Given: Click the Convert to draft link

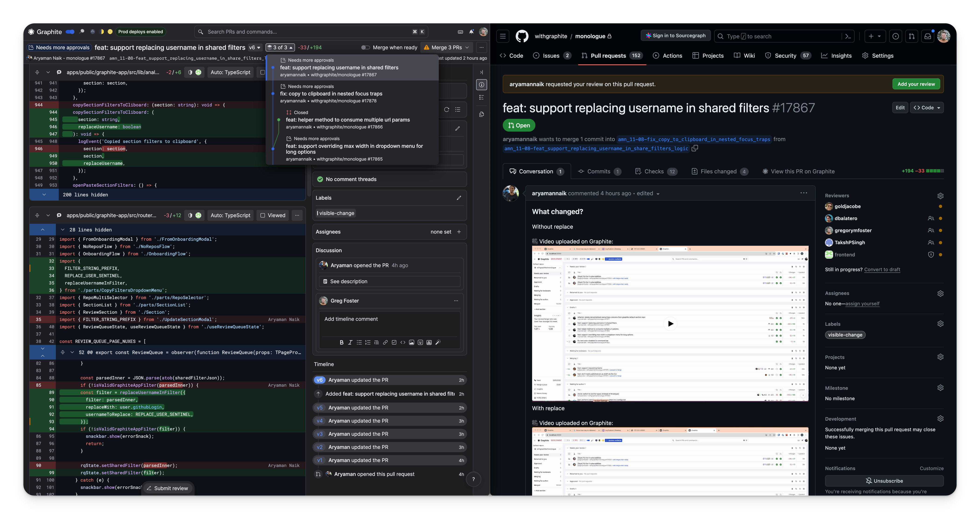Looking at the screenshot, I should pyautogui.click(x=882, y=269).
